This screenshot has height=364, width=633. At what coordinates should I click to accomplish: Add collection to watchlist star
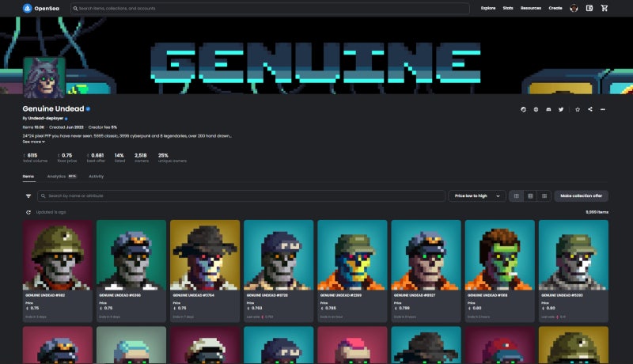point(578,109)
